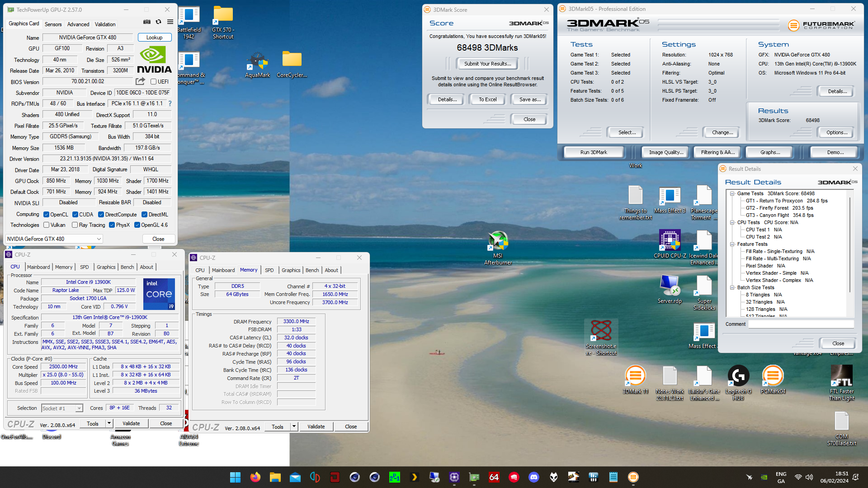Click the bus interface question mark icon

[x=170, y=103]
